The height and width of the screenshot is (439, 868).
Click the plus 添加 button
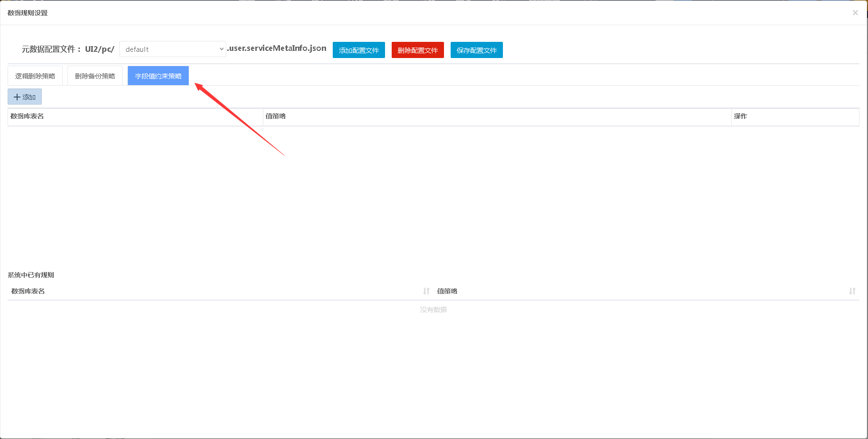tap(25, 97)
